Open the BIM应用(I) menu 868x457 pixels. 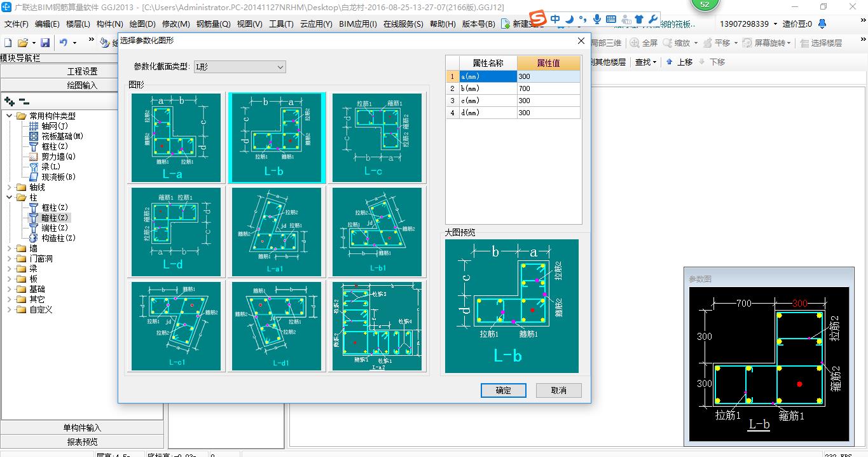358,24
